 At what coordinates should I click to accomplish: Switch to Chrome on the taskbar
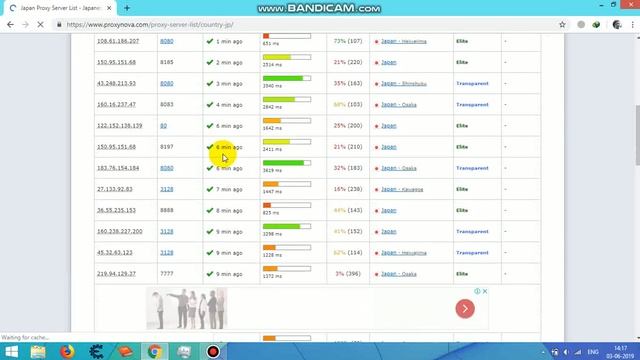pos(155,351)
